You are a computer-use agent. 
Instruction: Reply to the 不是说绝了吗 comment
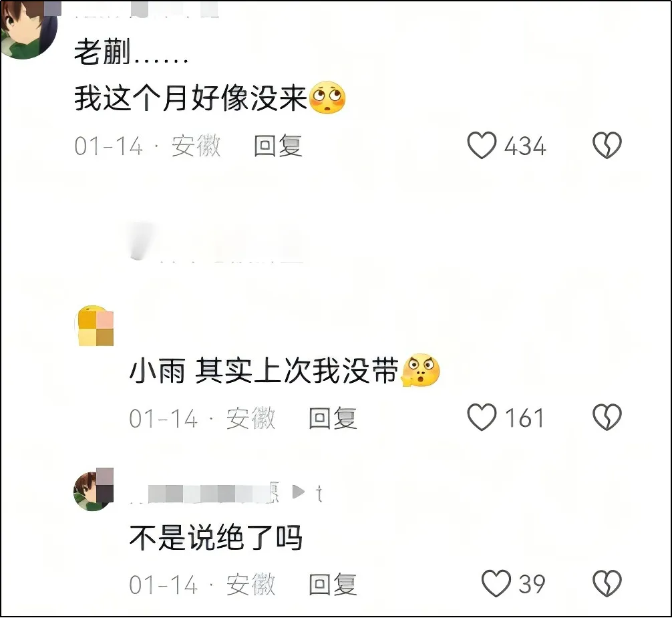pos(333,584)
